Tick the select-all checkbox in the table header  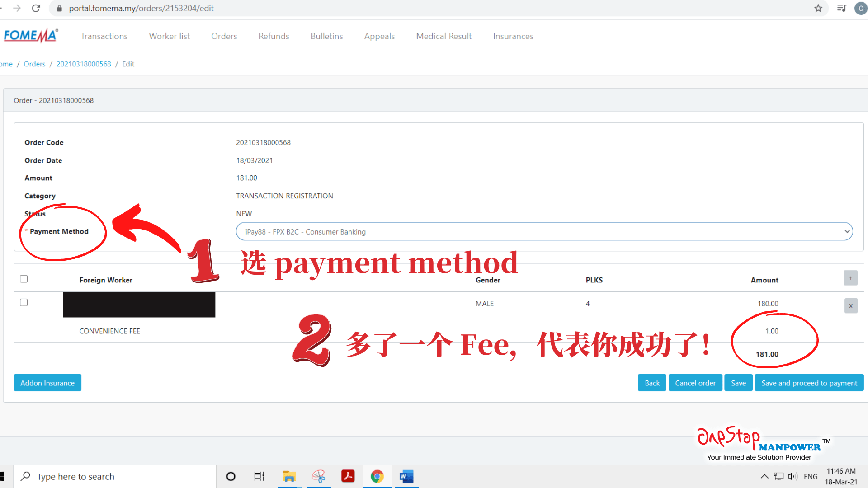[x=24, y=279]
